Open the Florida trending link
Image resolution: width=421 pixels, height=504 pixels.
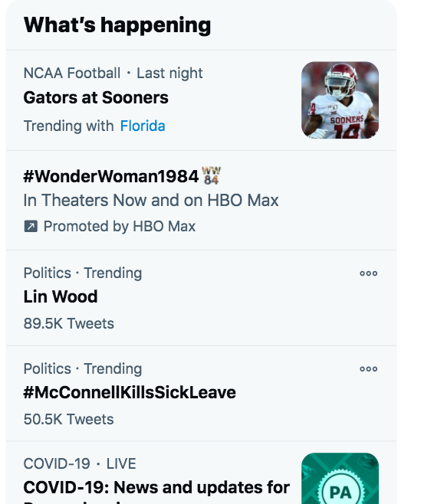click(x=143, y=126)
